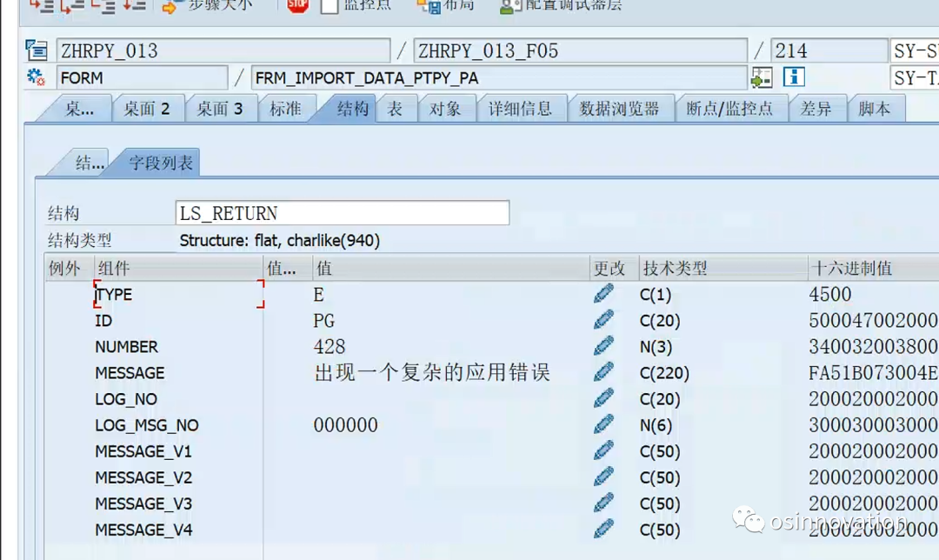Click the value PG in ID row
This screenshot has width=939, height=560.
324,321
